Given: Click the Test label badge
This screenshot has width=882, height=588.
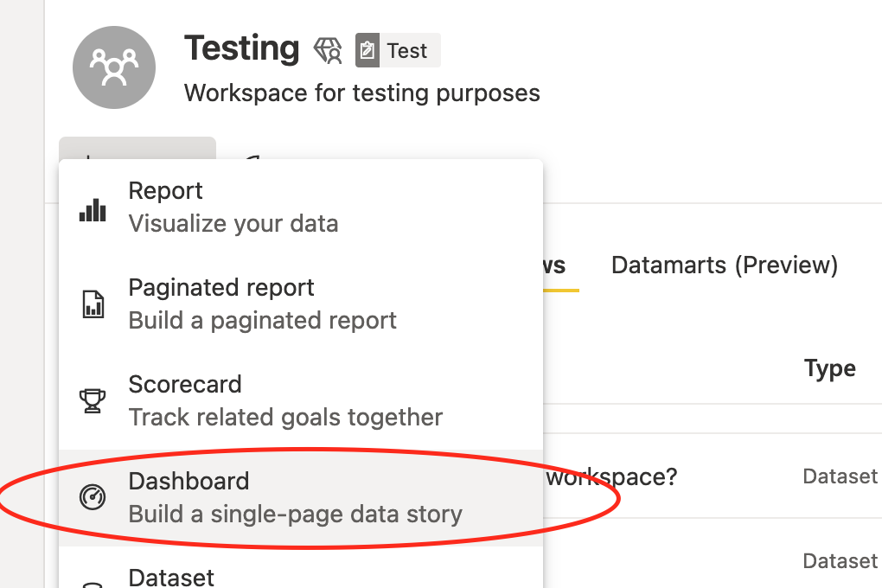Looking at the screenshot, I should pos(398,51).
